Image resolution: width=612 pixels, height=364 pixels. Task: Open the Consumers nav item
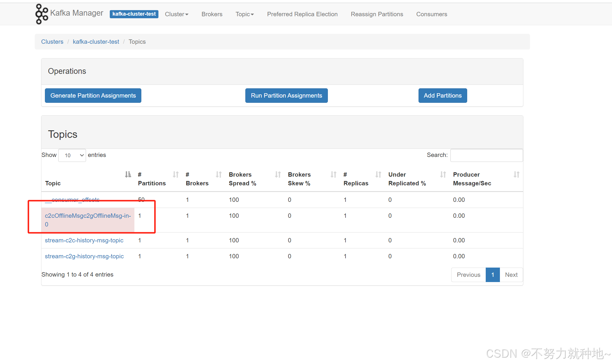[x=431, y=14]
